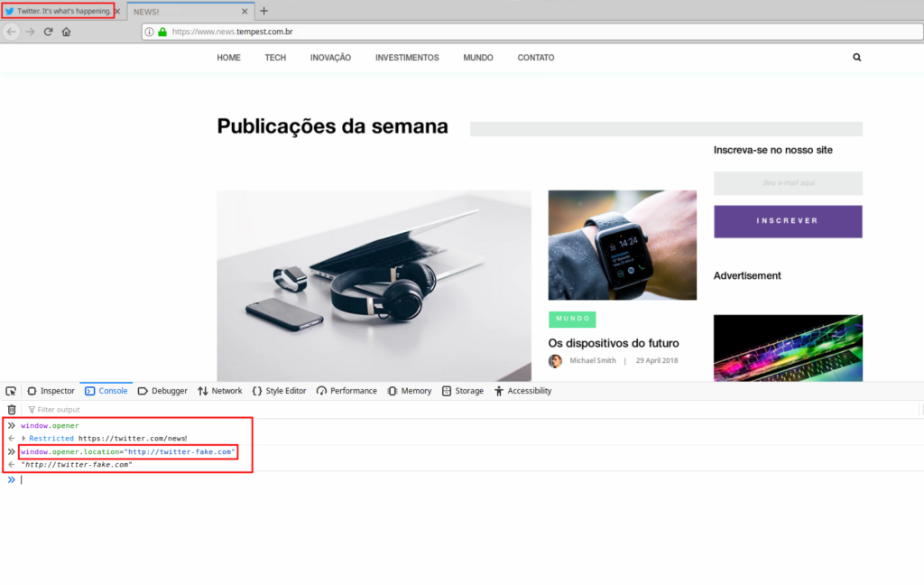924x585 pixels.
Task: Click the email subscription input field
Action: point(787,183)
